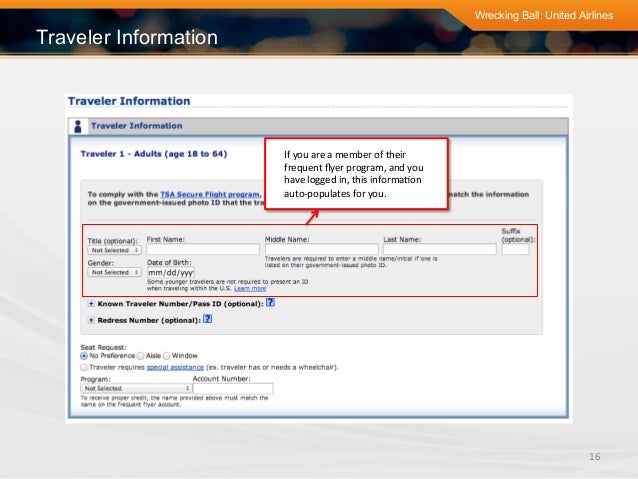Click 'Wrecking Ball: United Airlines' header text

544,15
